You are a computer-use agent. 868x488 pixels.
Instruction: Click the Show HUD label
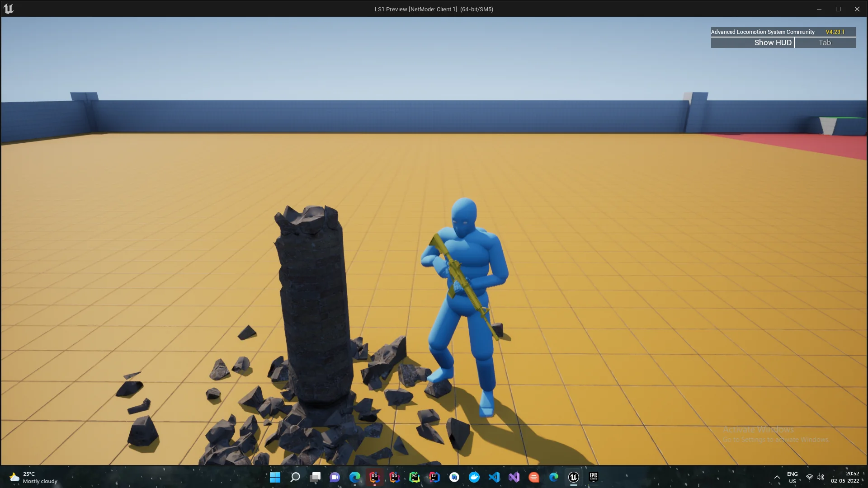(x=773, y=42)
